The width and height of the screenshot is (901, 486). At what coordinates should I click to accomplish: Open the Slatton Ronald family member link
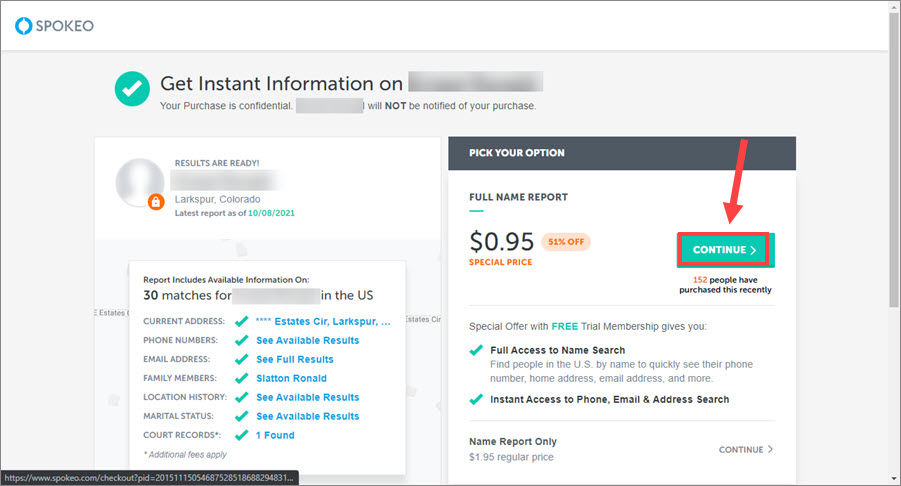(291, 378)
